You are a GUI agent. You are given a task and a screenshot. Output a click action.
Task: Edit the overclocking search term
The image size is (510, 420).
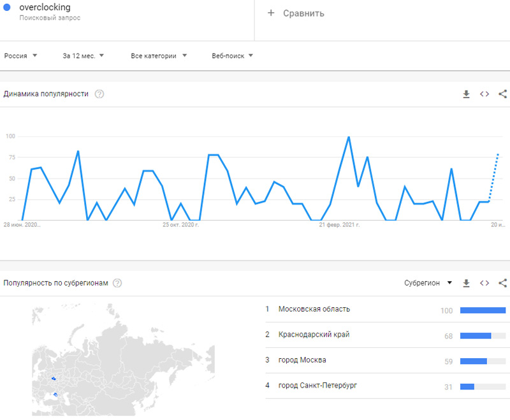pos(45,8)
